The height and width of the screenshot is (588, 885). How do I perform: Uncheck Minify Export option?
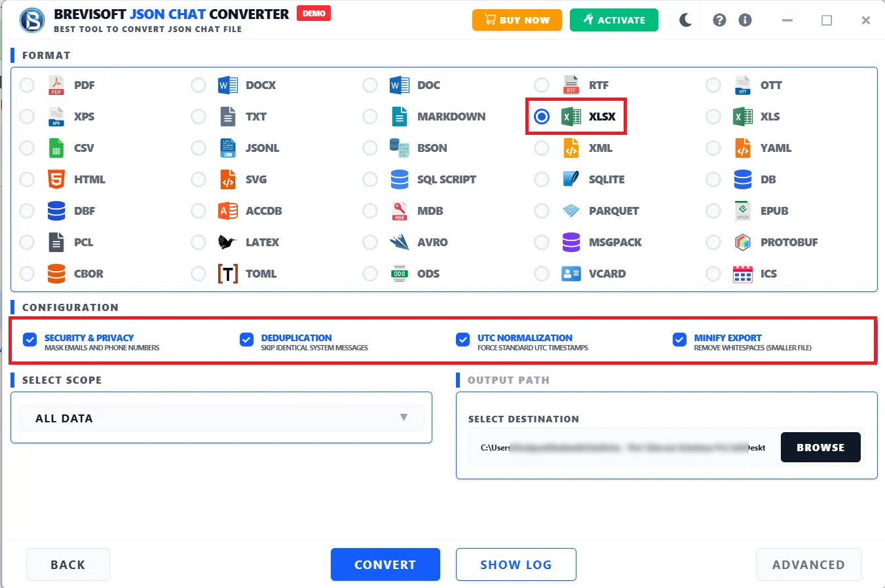pyautogui.click(x=679, y=339)
